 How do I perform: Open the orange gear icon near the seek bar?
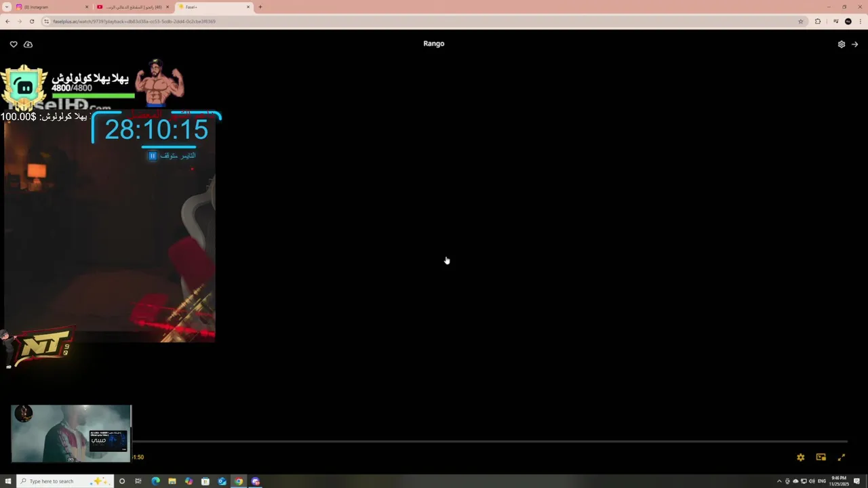[x=801, y=457]
